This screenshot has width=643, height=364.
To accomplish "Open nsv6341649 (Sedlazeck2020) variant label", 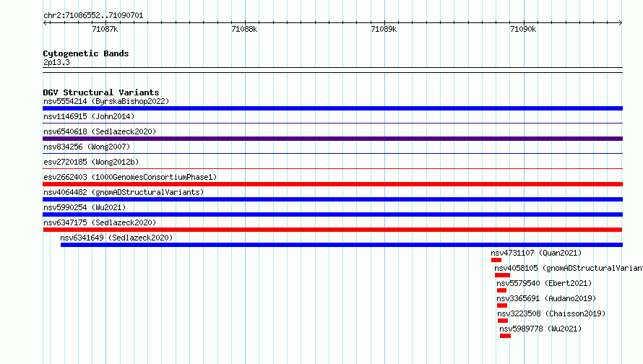I will click(x=116, y=238).
